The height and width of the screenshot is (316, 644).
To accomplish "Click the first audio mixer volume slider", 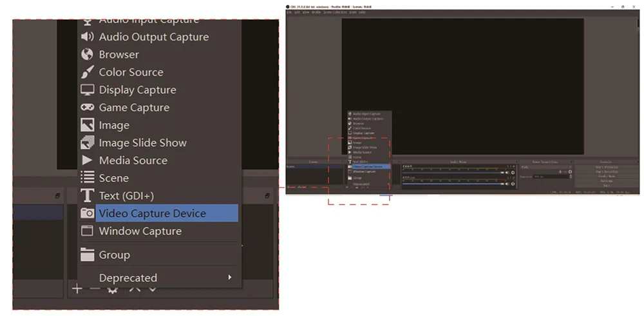I will pos(451,172).
